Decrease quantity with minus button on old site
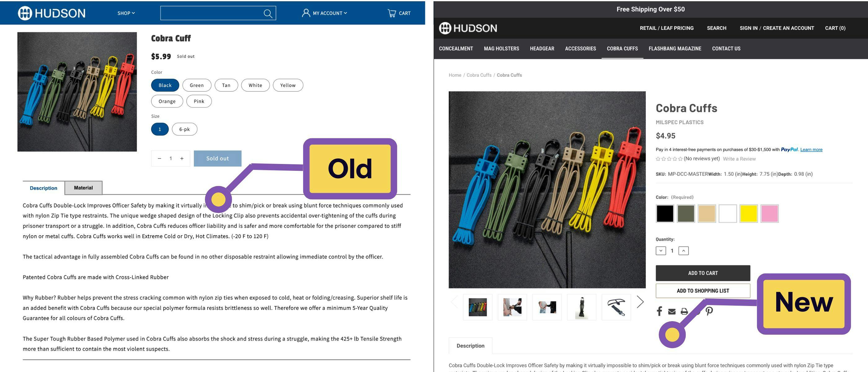Image resolution: width=868 pixels, height=372 pixels. 159,158
